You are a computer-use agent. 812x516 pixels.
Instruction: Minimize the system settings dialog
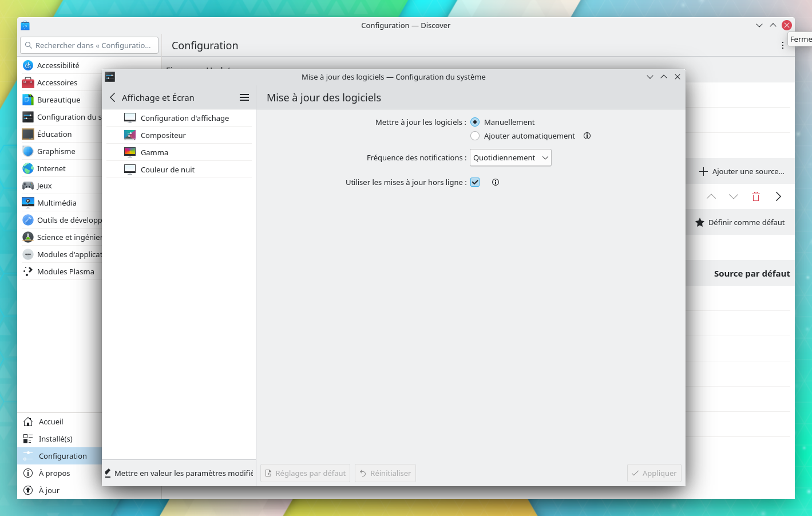(x=650, y=77)
